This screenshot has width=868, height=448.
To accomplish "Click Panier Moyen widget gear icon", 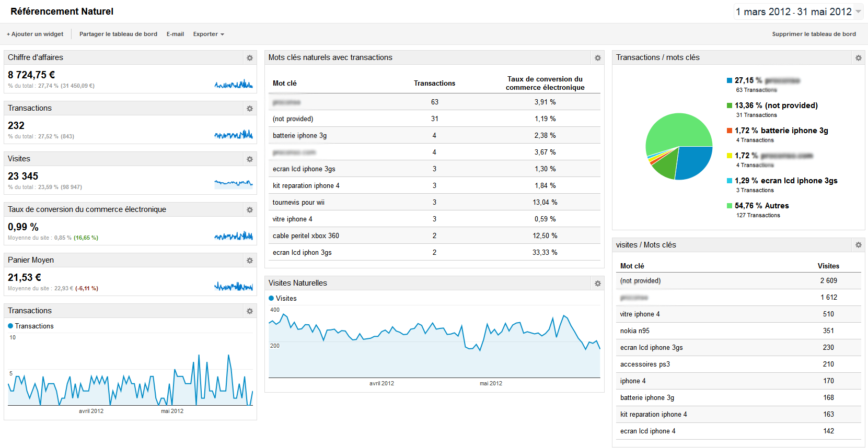I will tap(250, 261).
